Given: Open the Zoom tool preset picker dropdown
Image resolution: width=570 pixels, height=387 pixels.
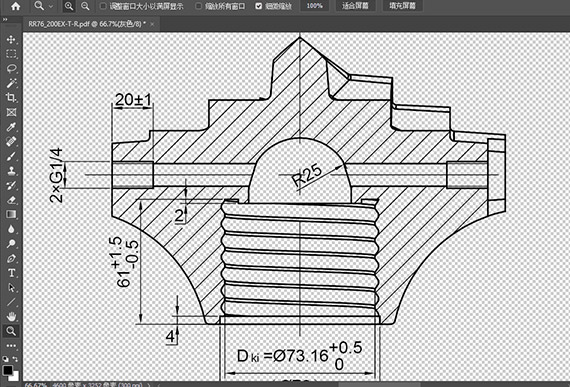Looking at the screenshot, I should [43, 6].
